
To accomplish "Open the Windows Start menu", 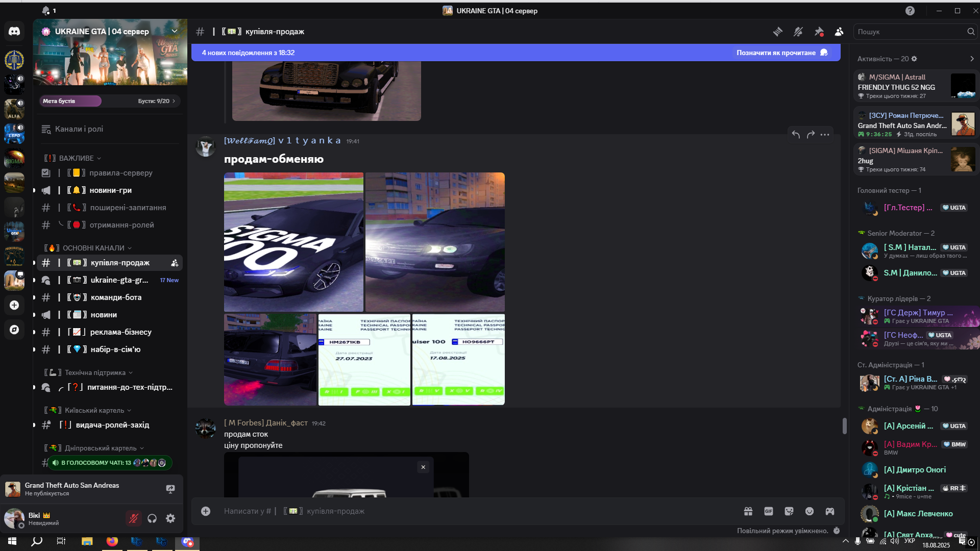I will pos(12,541).
